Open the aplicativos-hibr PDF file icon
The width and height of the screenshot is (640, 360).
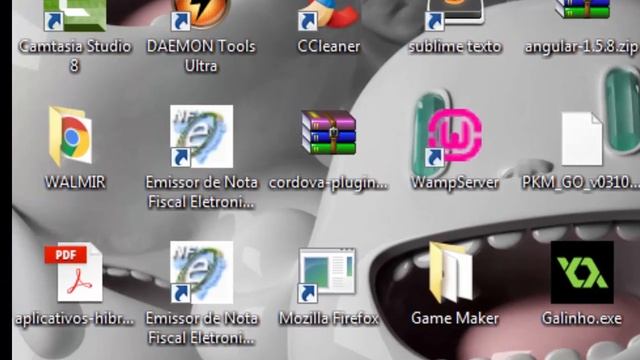[x=74, y=273]
